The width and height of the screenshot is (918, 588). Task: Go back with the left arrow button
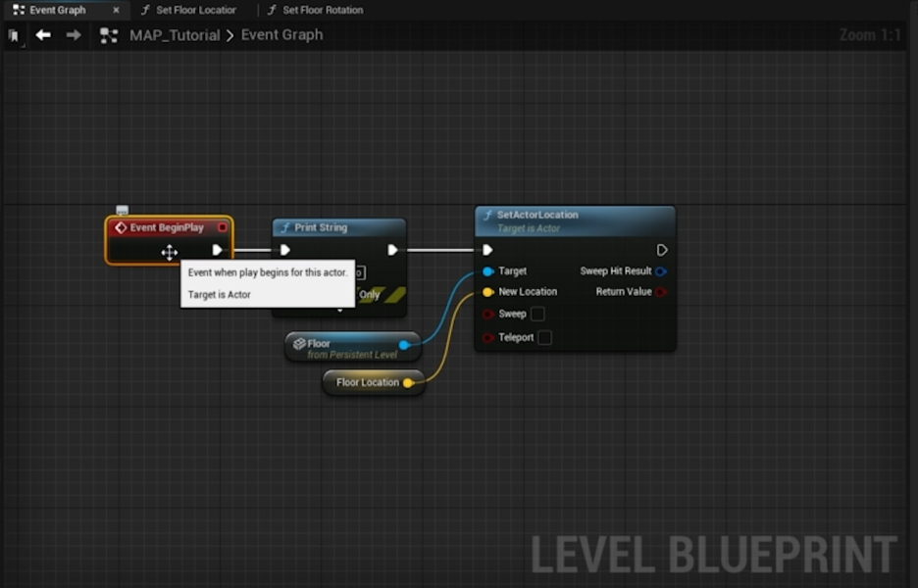point(43,35)
